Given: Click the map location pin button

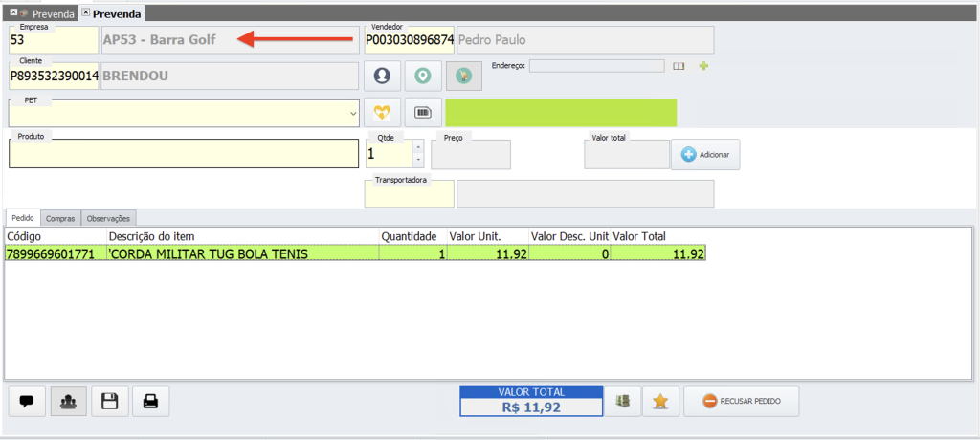Looking at the screenshot, I should coord(422,75).
